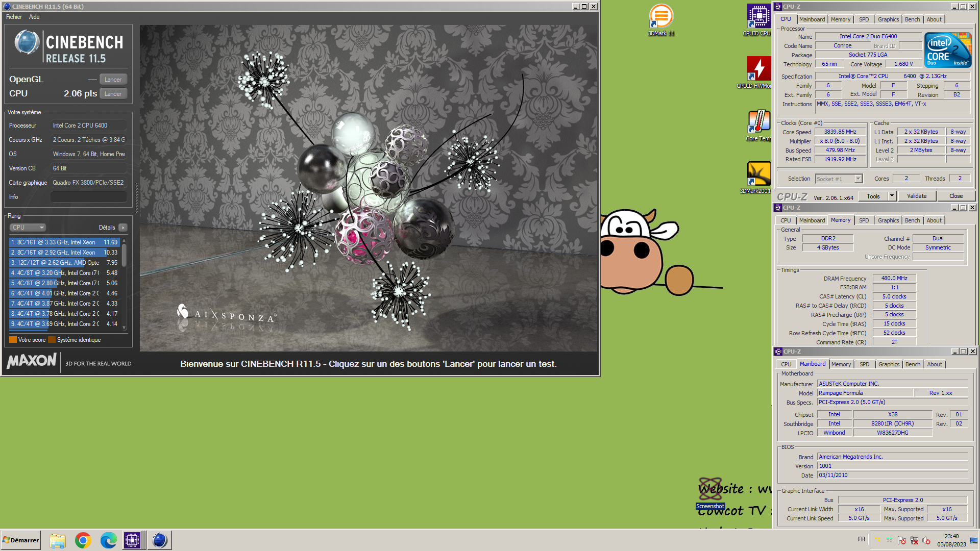Click the green 58 Core Temp tray reading
The image size is (980, 551).
[890, 540]
